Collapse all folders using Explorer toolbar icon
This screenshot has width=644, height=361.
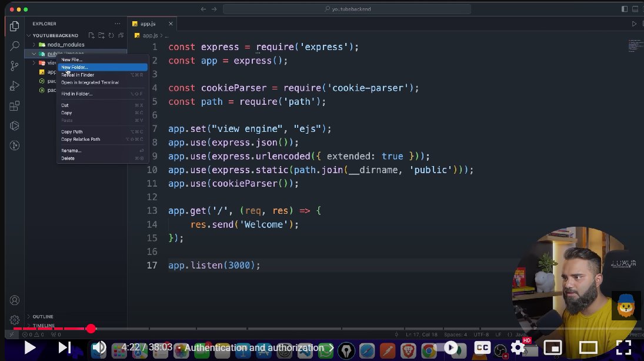coord(121,35)
